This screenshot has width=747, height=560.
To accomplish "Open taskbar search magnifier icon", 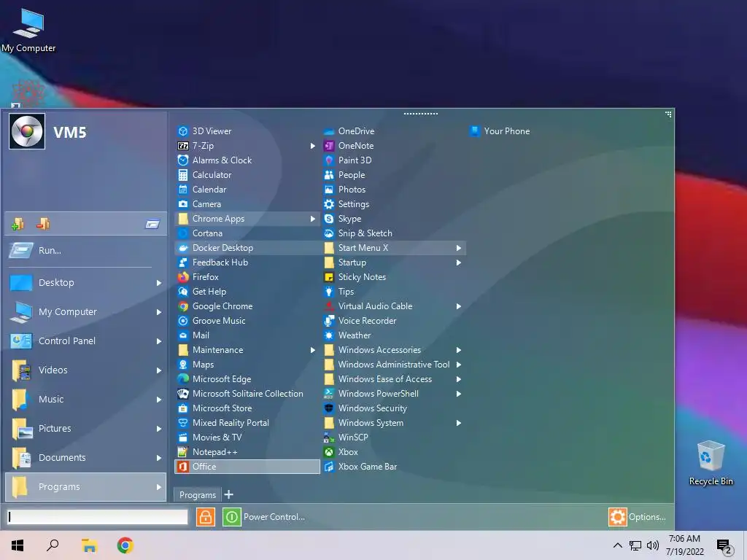I will [x=53, y=545].
